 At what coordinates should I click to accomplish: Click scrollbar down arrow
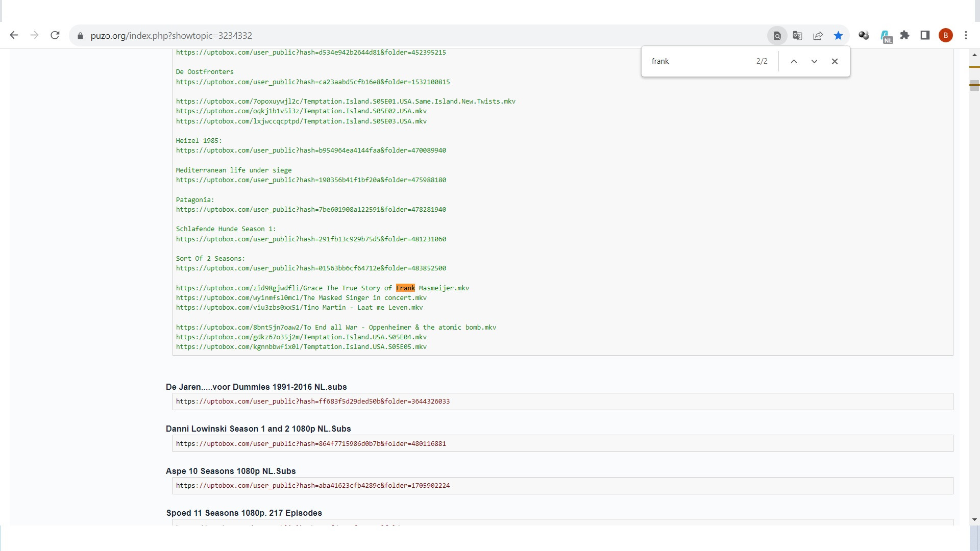(974, 519)
